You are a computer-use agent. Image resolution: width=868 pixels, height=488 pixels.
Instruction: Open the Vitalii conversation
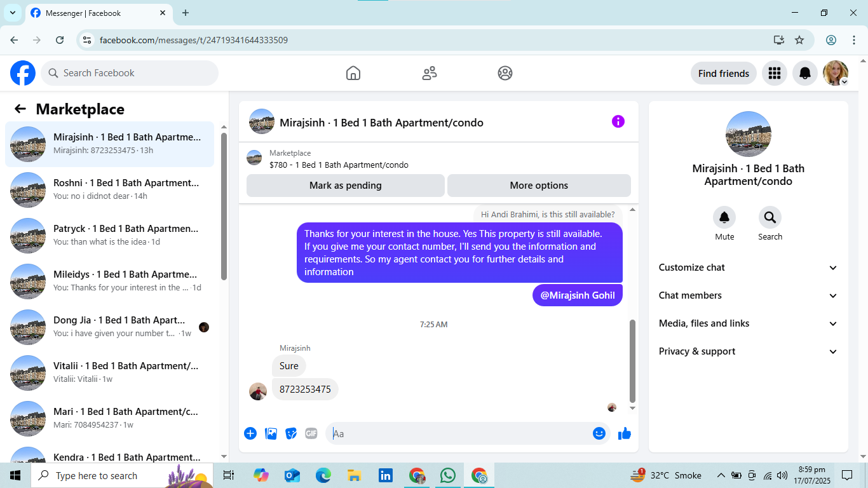[110, 373]
